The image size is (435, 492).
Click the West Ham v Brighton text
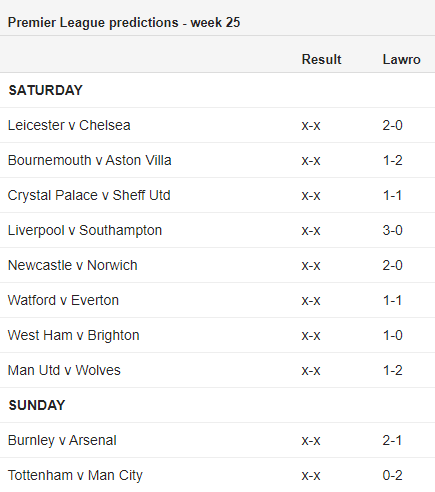pyautogui.click(x=73, y=335)
